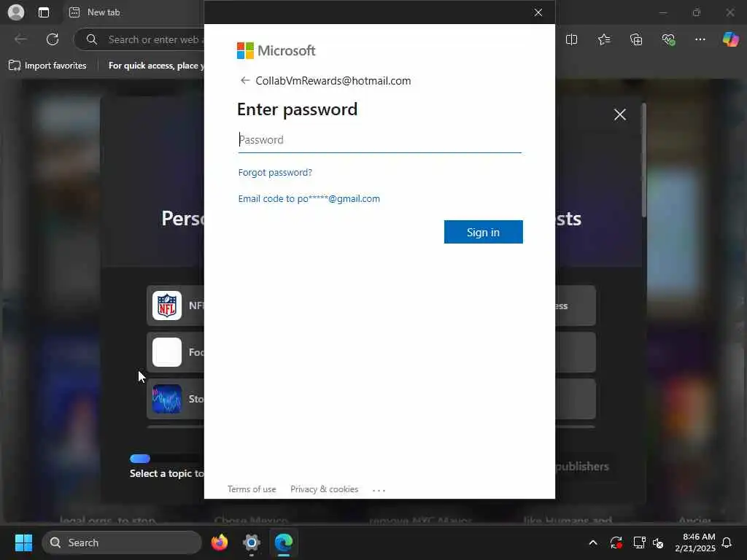Select the stocks chart topic thumbnail
The image size is (747, 560).
(167, 399)
